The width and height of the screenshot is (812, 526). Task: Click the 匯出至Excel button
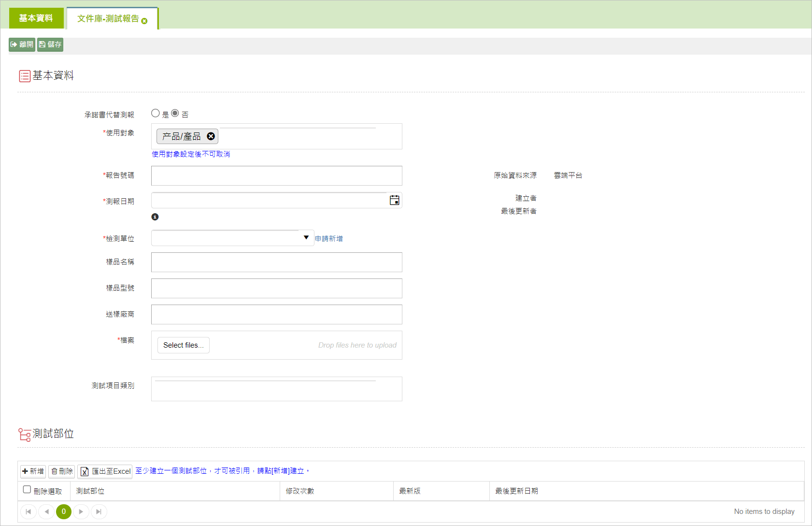105,471
